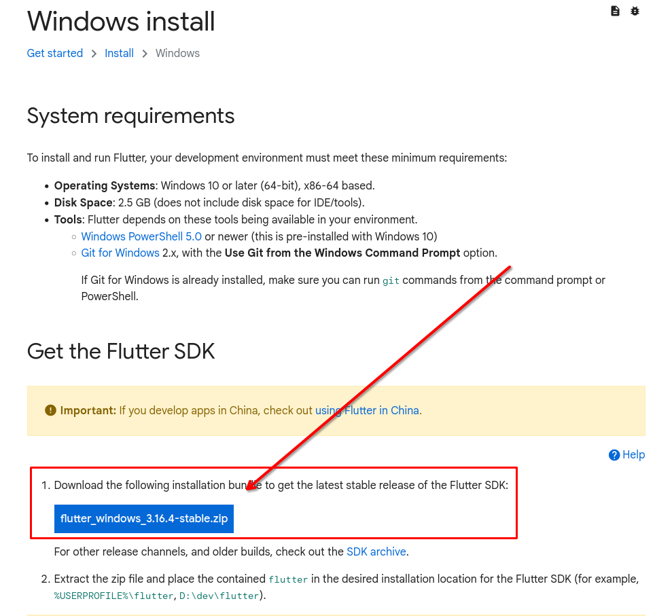Click the Help question mark icon
The height and width of the screenshot is (616, 672).
tap(614, 455)
